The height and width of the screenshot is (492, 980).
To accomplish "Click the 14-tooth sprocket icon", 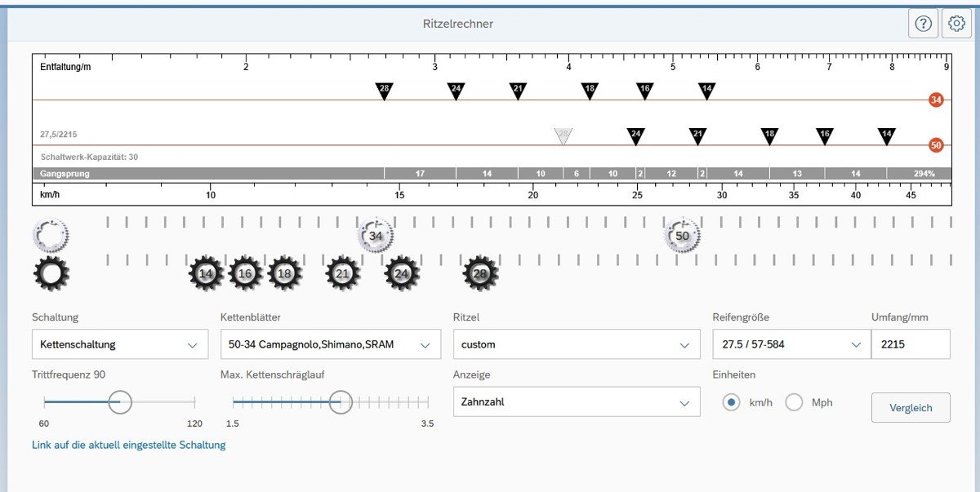I will click(x=206, y=274).
